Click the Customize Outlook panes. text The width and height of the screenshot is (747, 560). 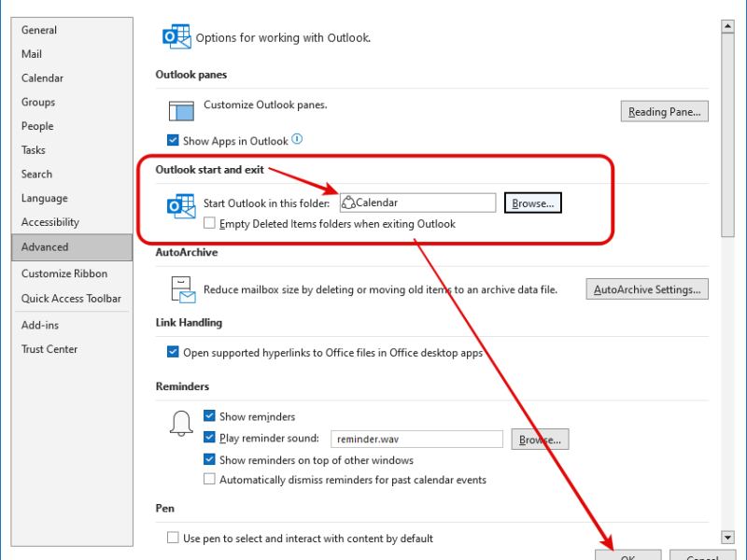265,105
